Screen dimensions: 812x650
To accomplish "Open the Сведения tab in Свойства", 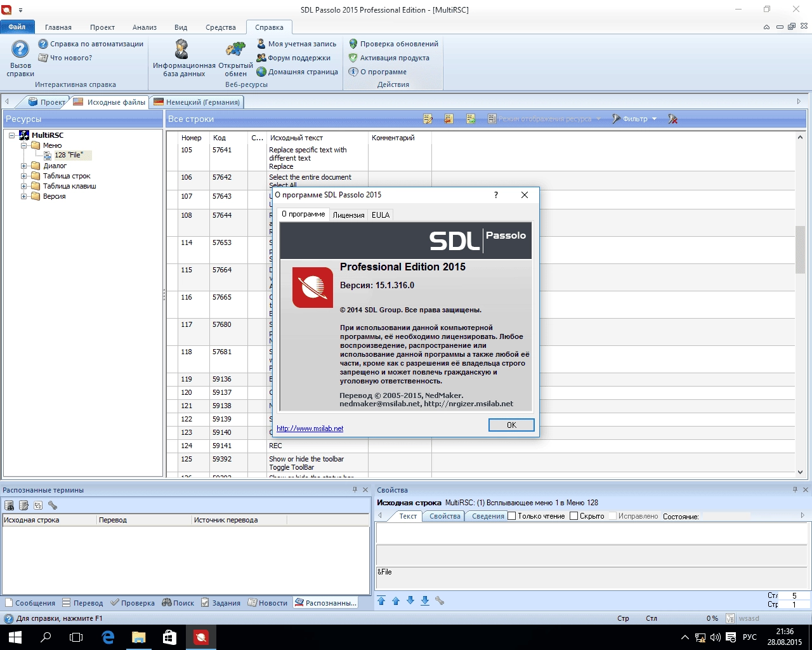I will [x=488, y=516].
